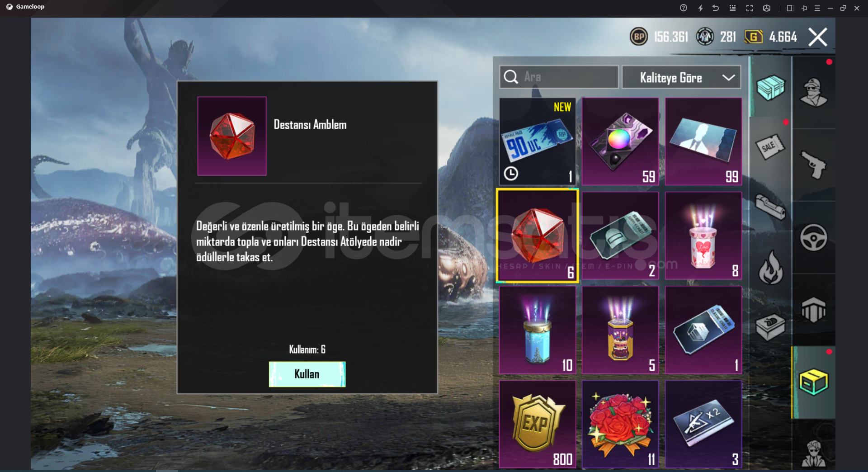The height and width of the screenshot is (472, 868).
Task: Select the parachute category icon
Action: [x=814, y=310]
